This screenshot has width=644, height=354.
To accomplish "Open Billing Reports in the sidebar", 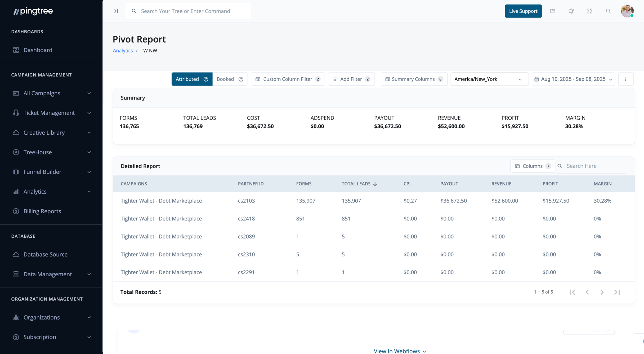I will coord(42,211).
